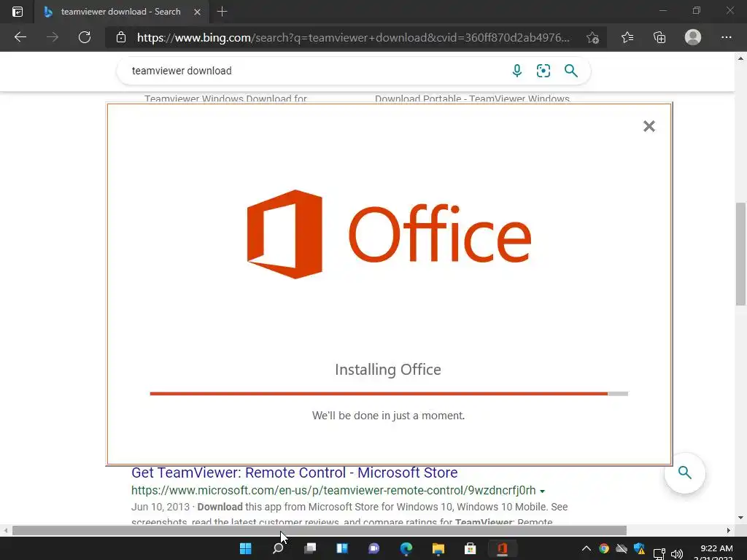Refresh the Bing search page
Viewport: 747px width, 560px height.
(x=85, y=37)
